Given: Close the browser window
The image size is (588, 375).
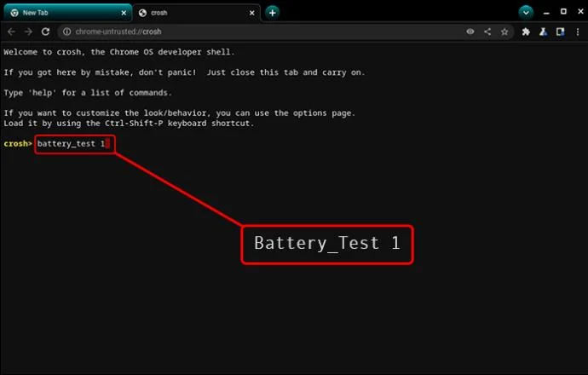Looking at the screenshot, I should (x=580, y=12).
